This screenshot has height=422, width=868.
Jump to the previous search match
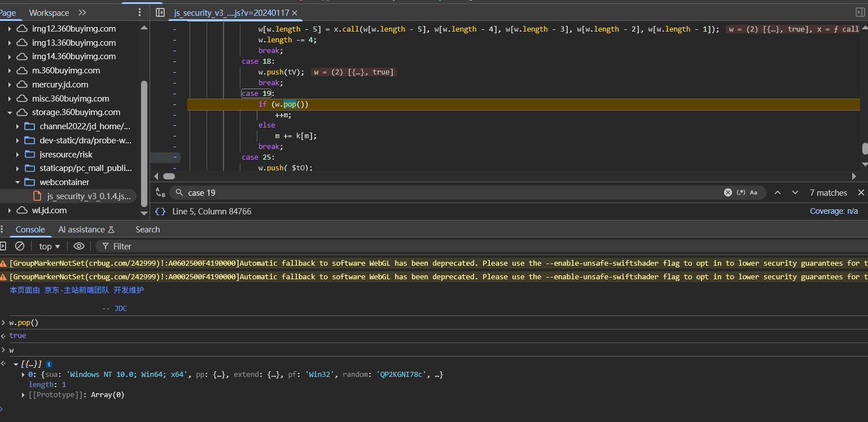pos(778,192)
